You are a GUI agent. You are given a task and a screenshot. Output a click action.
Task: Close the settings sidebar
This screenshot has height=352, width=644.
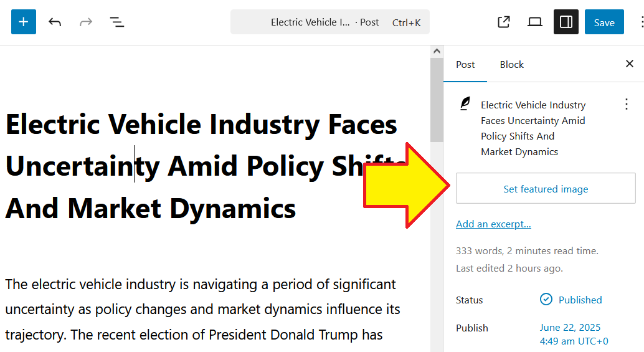pyautogui.click(x=629, y=64)
